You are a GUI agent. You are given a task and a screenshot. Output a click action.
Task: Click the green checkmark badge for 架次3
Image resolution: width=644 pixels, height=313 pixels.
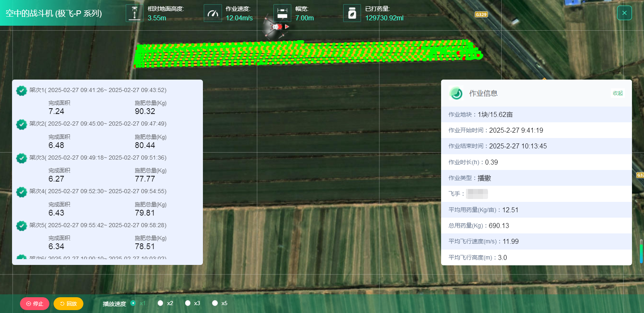click(x=22, y=158)
